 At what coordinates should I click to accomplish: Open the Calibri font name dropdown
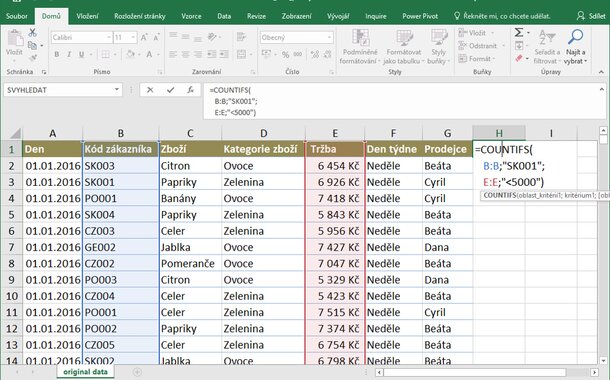pyautogui.click(x=109, y=37)
